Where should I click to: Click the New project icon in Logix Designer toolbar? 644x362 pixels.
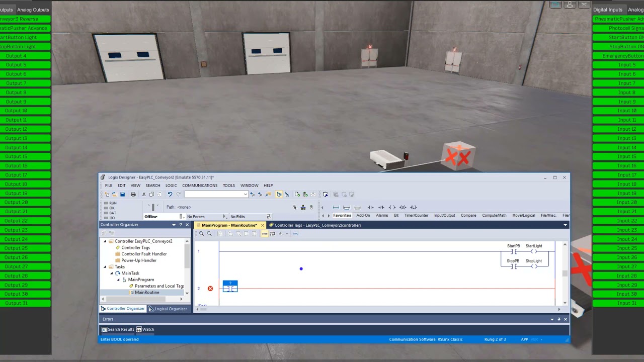pyautogui.click(x=107, y=194)
